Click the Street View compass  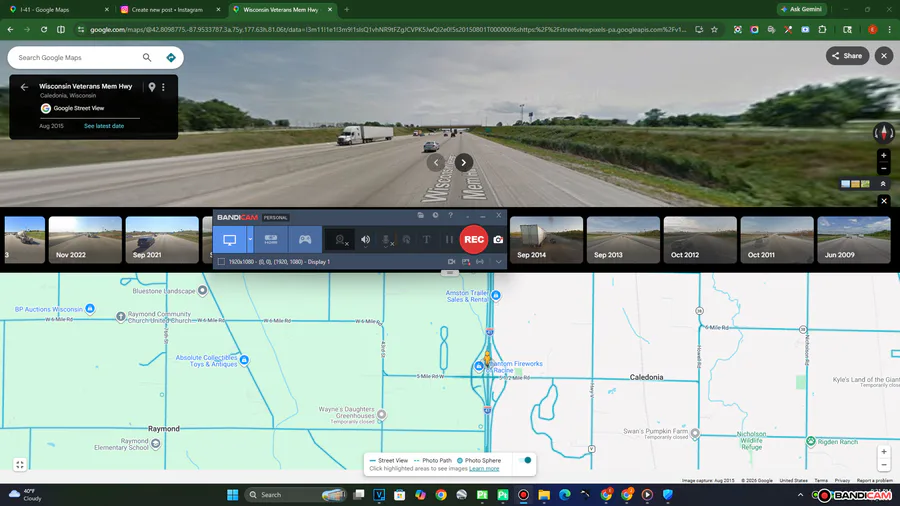click(x=883, y=133)
